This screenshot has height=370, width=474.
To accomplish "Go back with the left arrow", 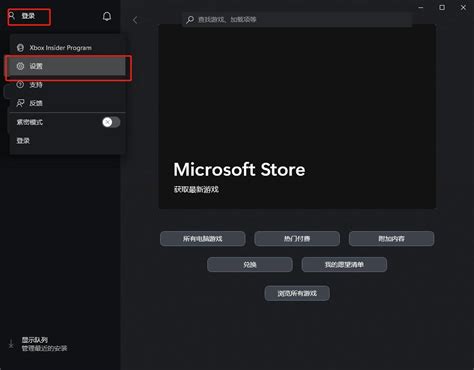I will pos(135,20).
